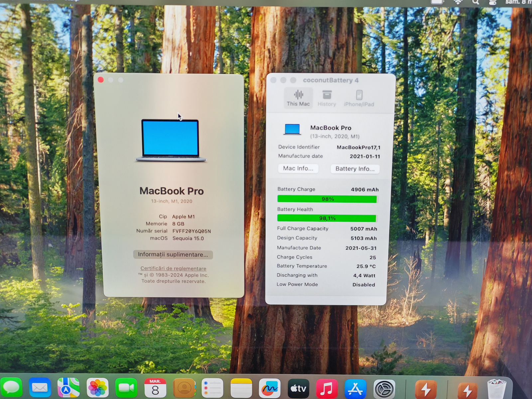Open the History tab in coconutBattery
This screenshot has width=532, height=399.
(x=327, y=98)
